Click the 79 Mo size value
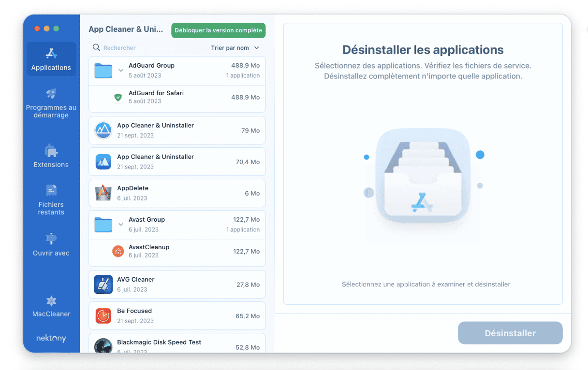 coord(250,130)
